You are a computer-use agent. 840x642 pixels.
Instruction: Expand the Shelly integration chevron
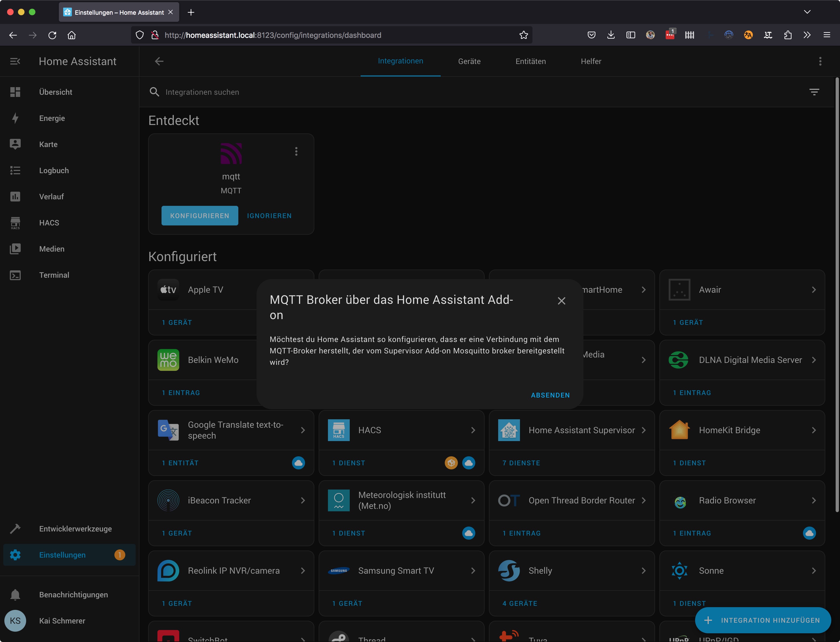tap(643, 571)
